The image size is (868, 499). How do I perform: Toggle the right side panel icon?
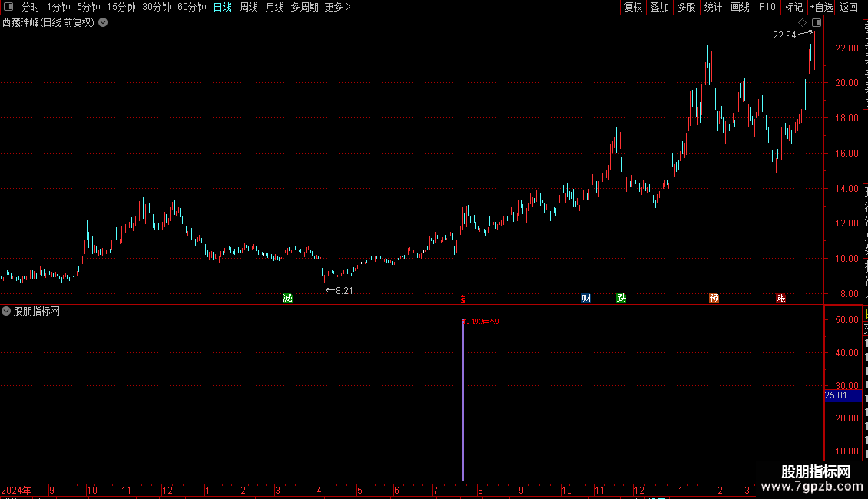[817, 23]
